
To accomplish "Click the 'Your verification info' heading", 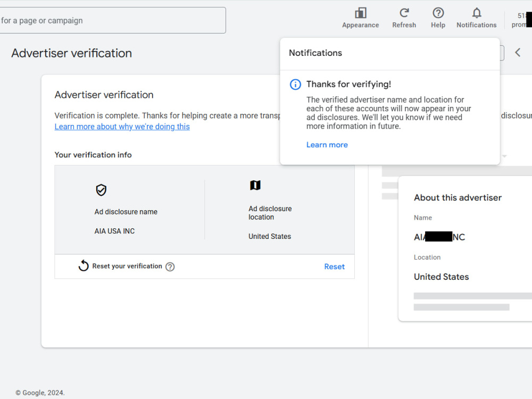I will 93,155.
